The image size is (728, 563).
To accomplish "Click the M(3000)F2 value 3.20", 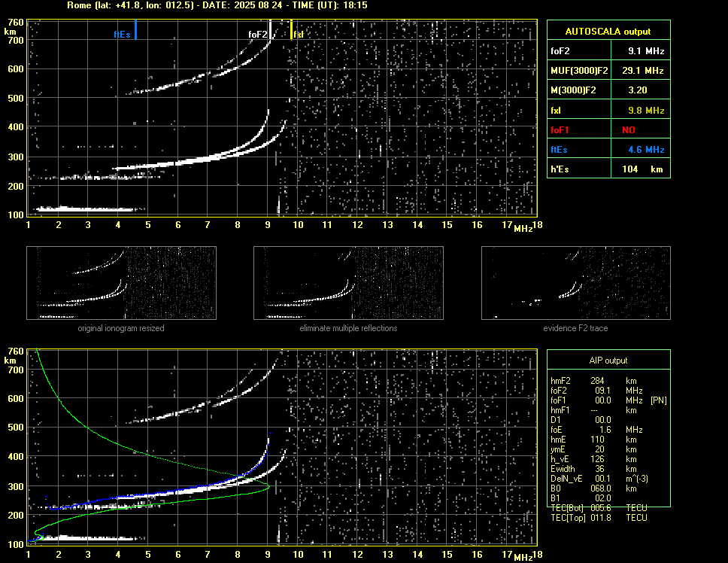I will (637, 90).
